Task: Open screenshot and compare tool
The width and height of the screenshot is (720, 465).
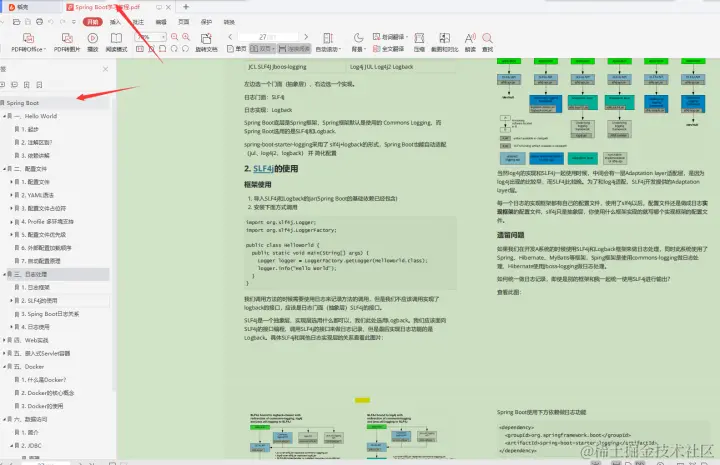Action: (444, 42)
